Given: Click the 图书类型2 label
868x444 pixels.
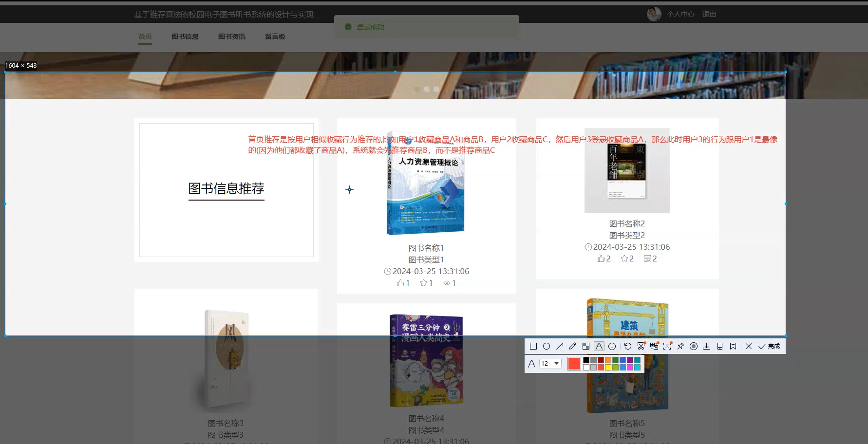Looking at the screenshot, I should (627, 235).
